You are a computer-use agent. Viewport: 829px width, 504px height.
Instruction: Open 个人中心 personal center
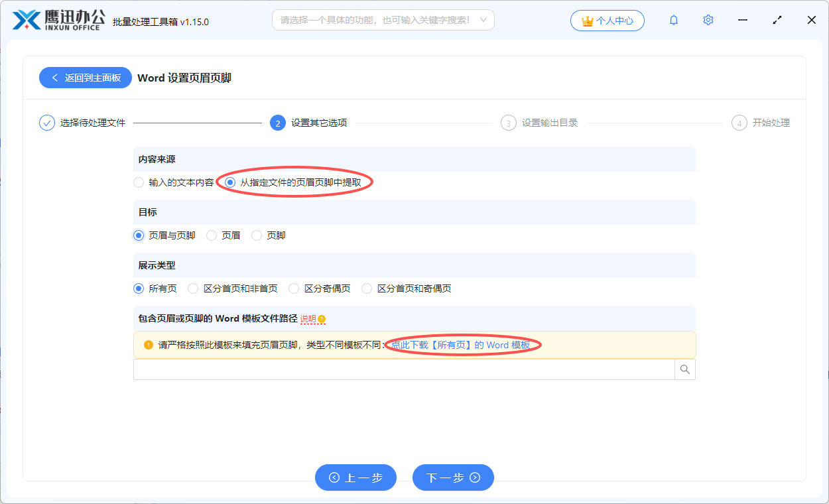(x=607, y=21)
